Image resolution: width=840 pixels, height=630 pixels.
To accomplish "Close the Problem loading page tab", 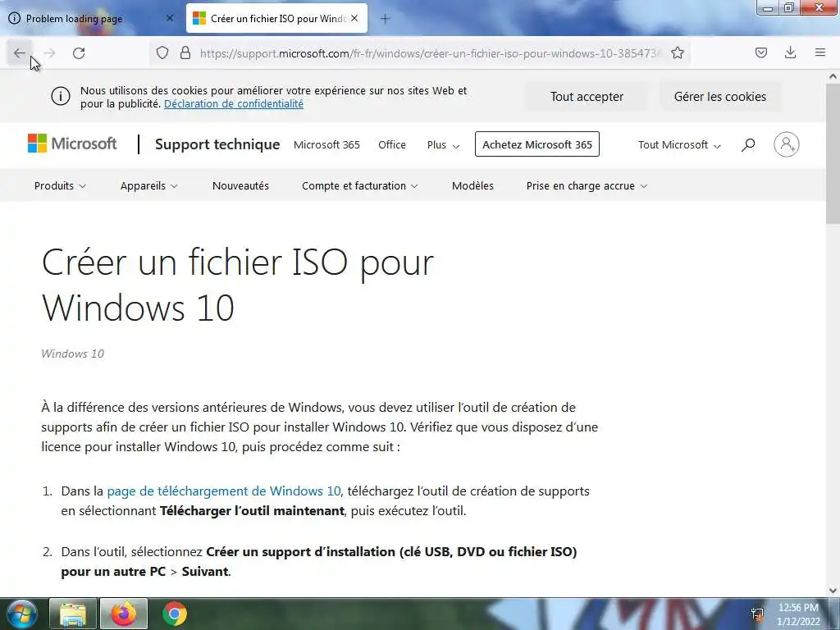I will tap(169, 18).
